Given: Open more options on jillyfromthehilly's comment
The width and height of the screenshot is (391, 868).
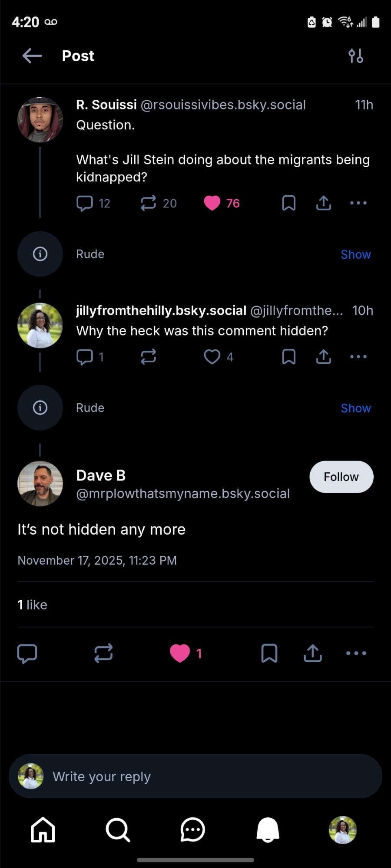Looking at the screenshot, I should 358,357.
